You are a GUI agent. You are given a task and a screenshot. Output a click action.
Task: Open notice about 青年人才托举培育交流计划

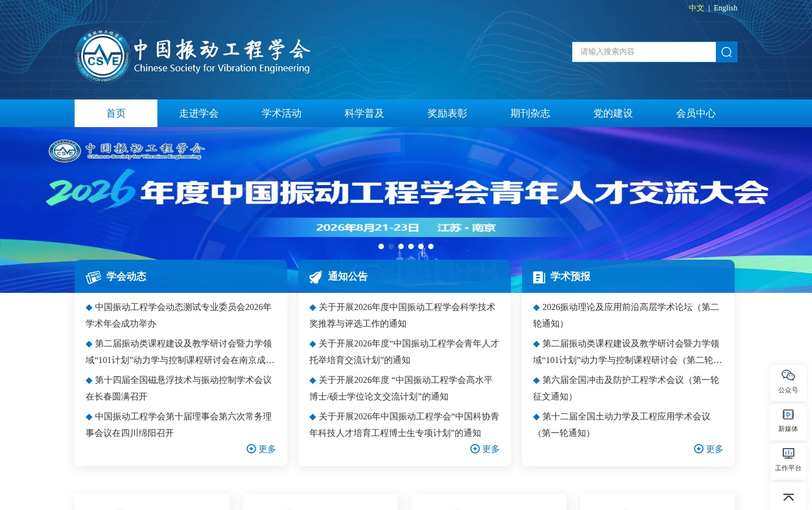coord(404,352)
